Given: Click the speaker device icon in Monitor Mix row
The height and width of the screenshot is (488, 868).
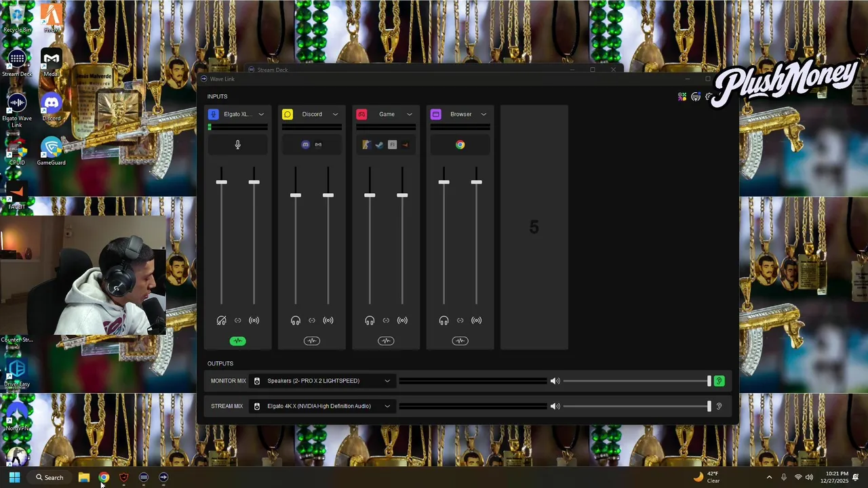Looking at the screenshot, I should pyautogui.click(x=256, y=381).
